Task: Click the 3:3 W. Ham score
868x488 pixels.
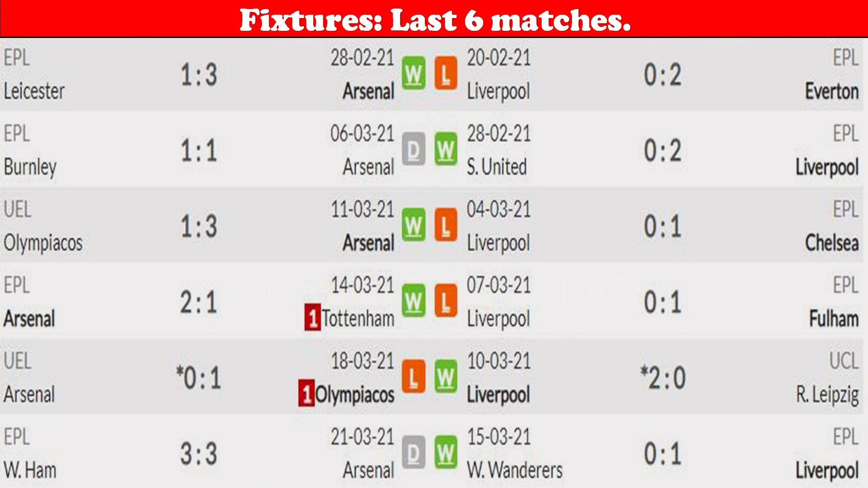Action: (x=199, y=454)
